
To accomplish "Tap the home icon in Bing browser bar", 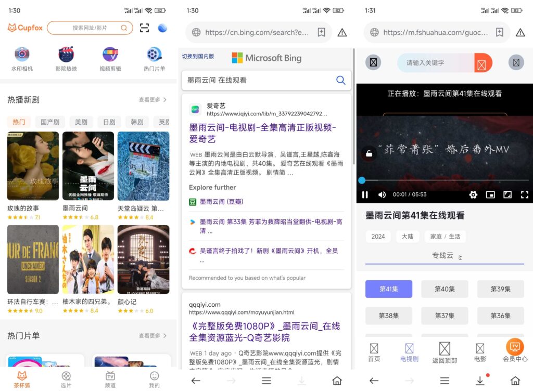I will pyautogui.click(x=337, y=381).
